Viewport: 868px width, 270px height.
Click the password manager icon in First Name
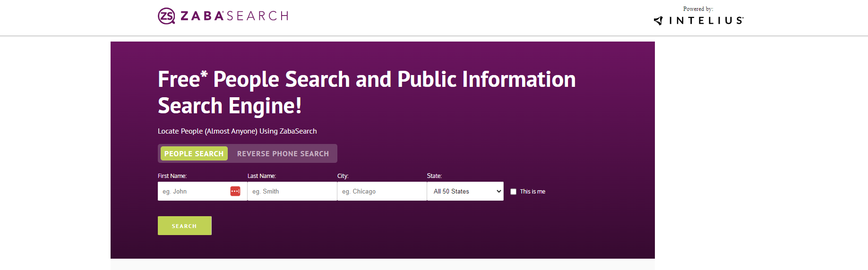pos(235,191)
